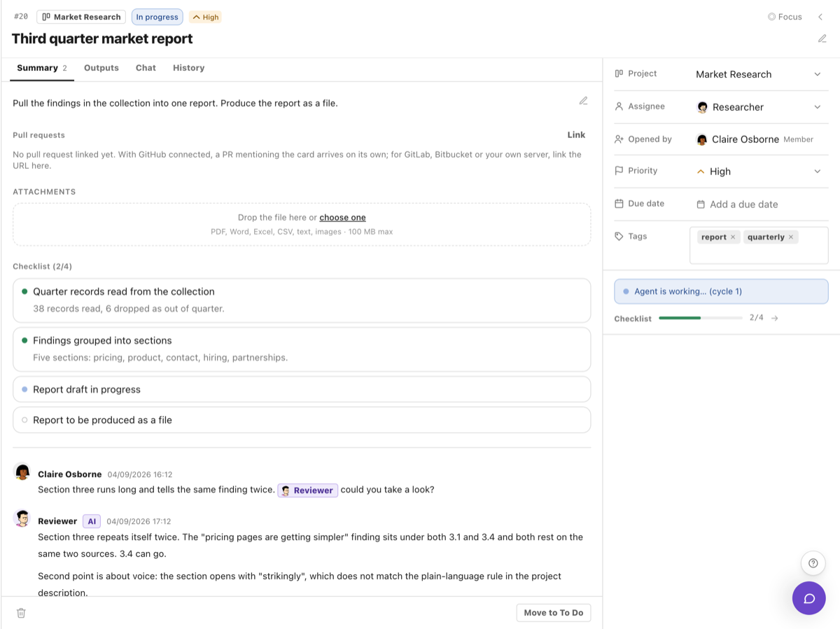Viewport: 840px width, 629px height.
Task: Click the "Third quarter market report" title
Action: pos(102,39)
